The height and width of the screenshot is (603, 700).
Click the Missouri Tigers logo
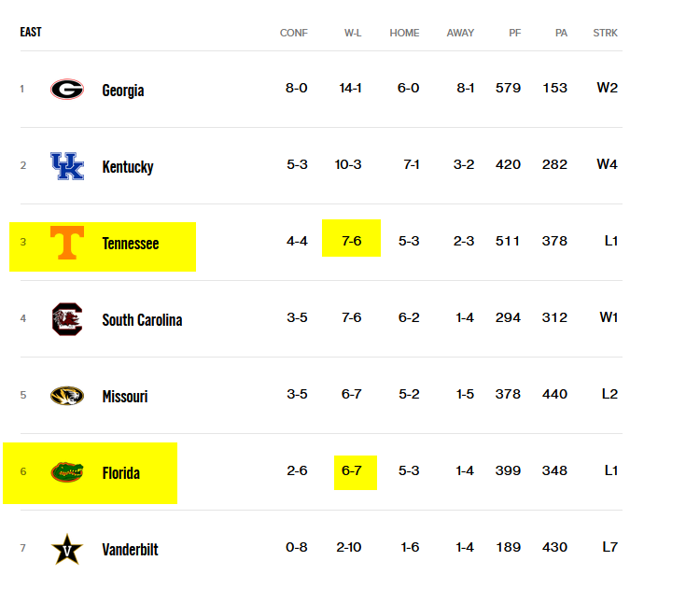tap(67, 396)
